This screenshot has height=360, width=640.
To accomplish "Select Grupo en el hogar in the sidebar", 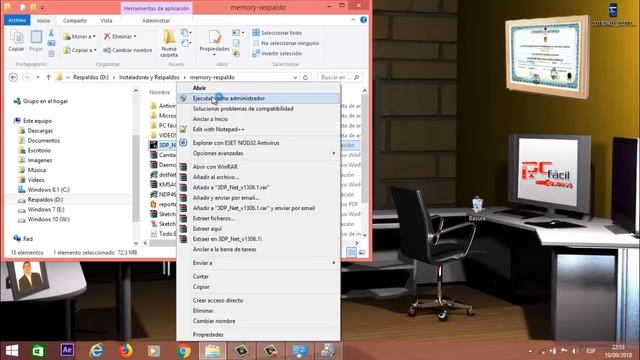I will coord(41,101).
